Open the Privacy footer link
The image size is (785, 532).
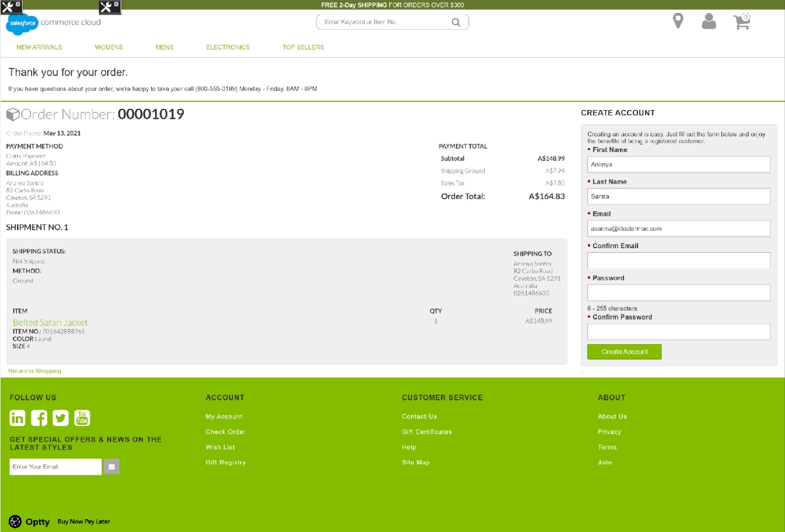tap(609, 432)
